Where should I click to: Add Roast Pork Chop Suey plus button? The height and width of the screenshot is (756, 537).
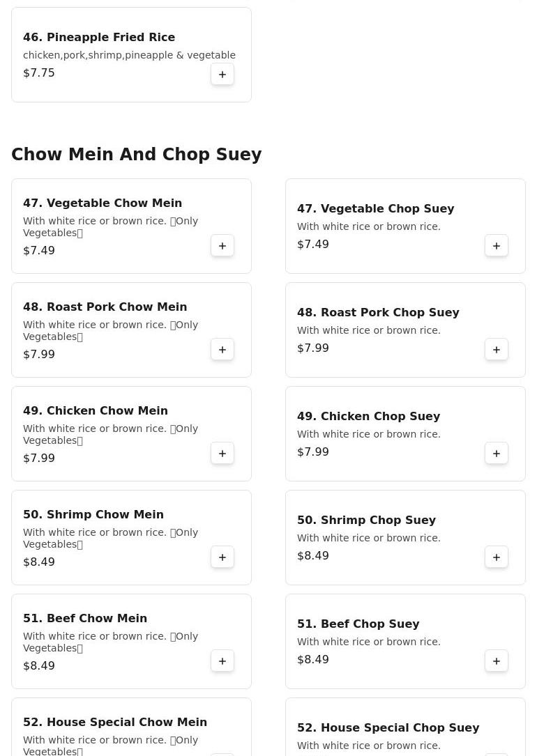tap(497, 350)
